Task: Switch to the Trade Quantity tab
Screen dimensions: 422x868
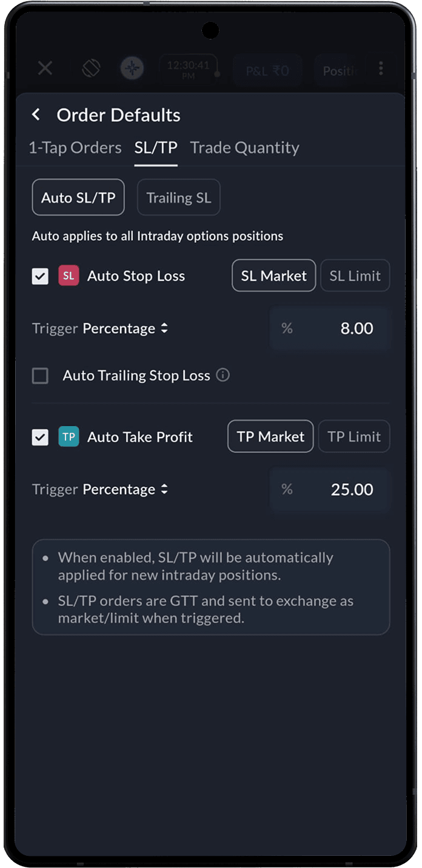Action: 245,148
